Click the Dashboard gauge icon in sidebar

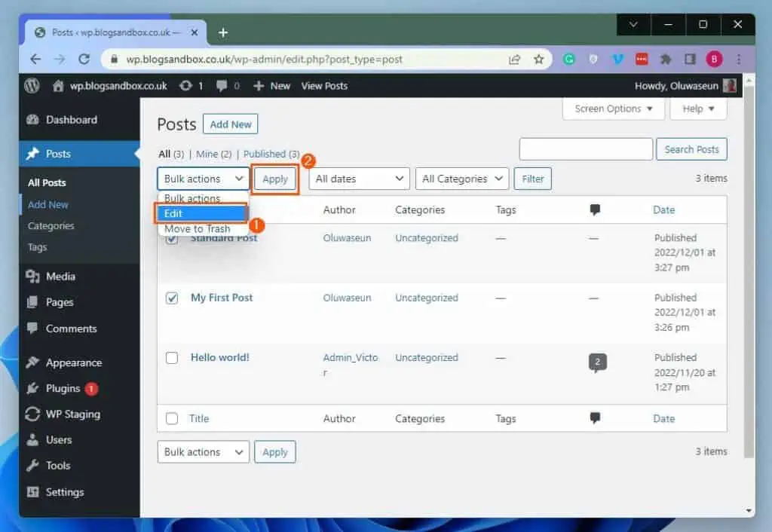32,120
